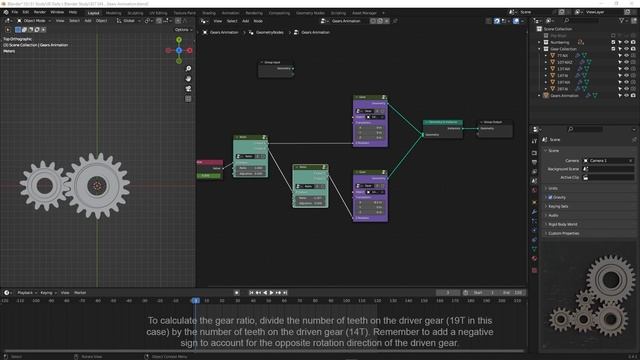The image size is (640, 360).
Task: Click the red X axis gizmo ball
Action: pyautogui.click(x=190, y=50)
